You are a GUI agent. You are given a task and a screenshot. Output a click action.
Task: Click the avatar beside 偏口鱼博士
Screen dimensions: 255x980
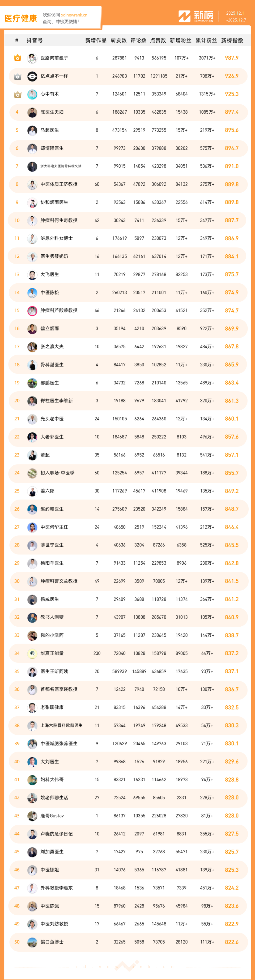[x=32, y=942]
